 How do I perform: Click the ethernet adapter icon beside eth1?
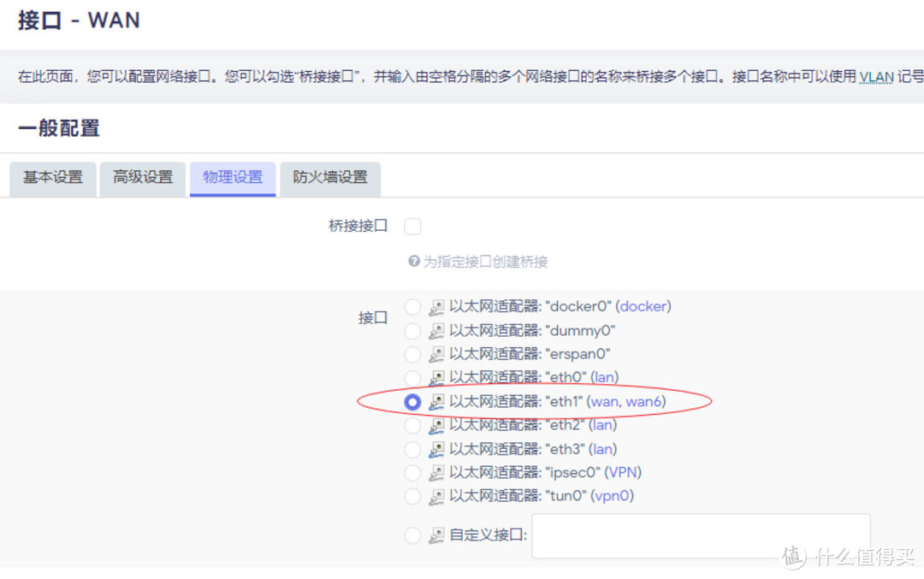pyautogui.click(x=436, y=401)
